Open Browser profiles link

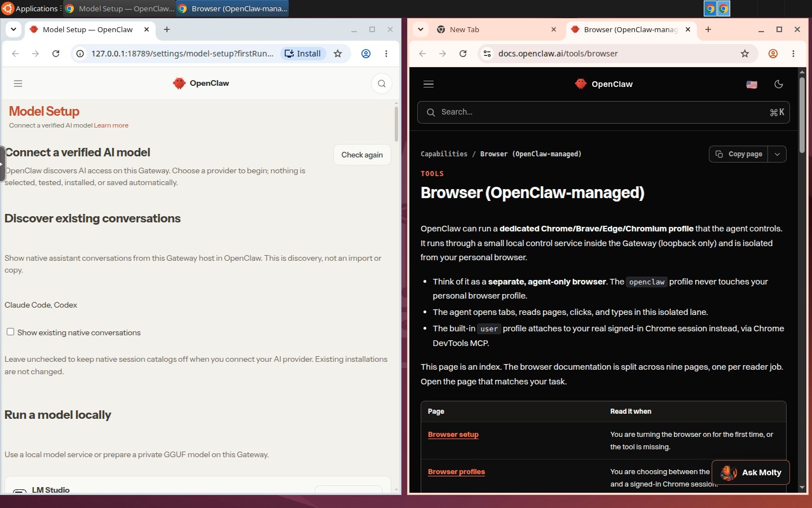[456, 472]
